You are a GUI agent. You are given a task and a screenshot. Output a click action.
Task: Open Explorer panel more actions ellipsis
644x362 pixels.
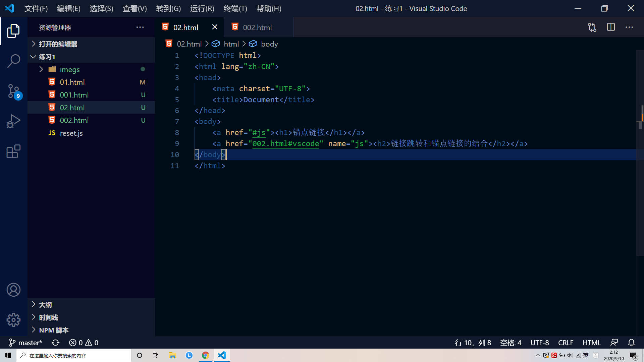[x=140, y=27]
